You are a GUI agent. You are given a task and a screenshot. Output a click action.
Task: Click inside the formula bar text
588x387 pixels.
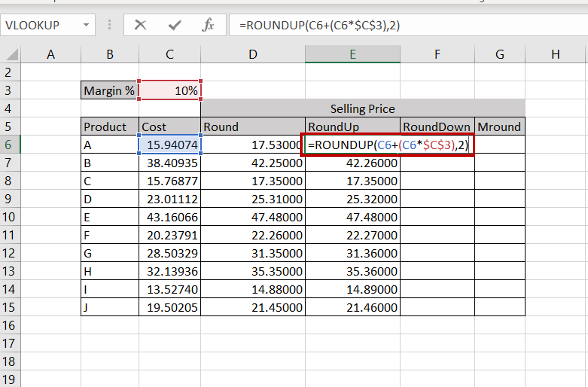pos(319,25)
